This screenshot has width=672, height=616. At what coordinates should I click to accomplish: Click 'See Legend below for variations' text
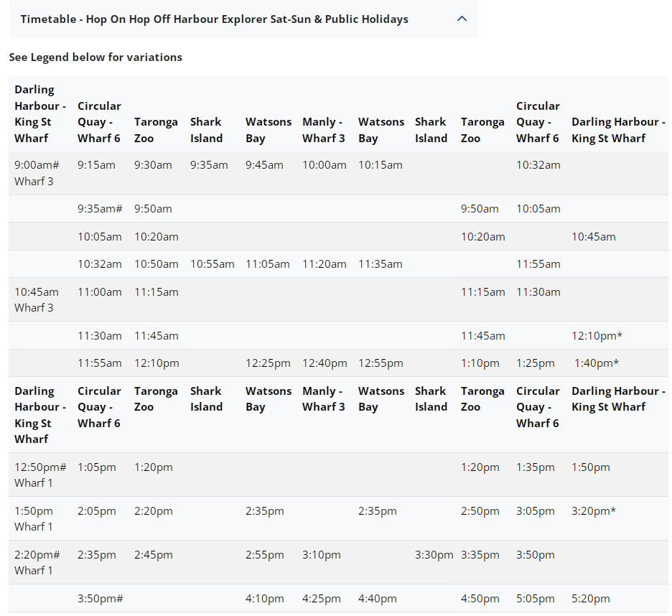[x=95, y=57]
